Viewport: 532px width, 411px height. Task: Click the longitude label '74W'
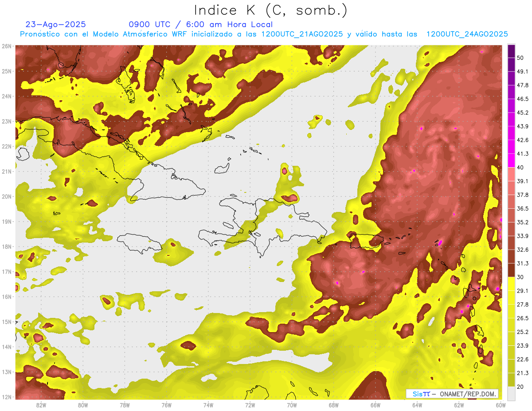(208, 405)
